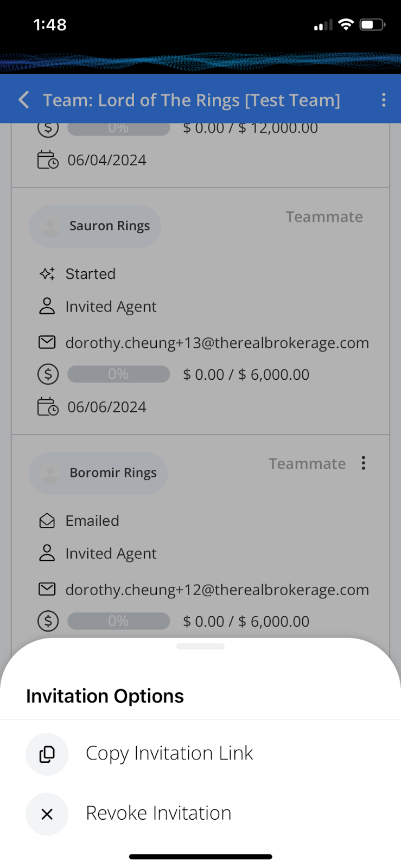Tap the open envelope icon beside Emailed
Viewport: 401px width, 868px height.
(47, 521)
